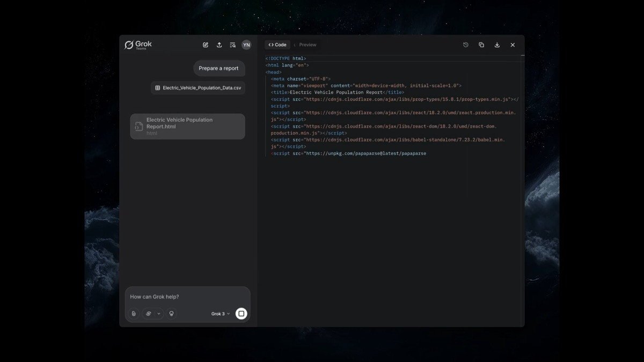The image size is (644, 362).
Task: Attach a file with paperclip icon
Action: 134,314
